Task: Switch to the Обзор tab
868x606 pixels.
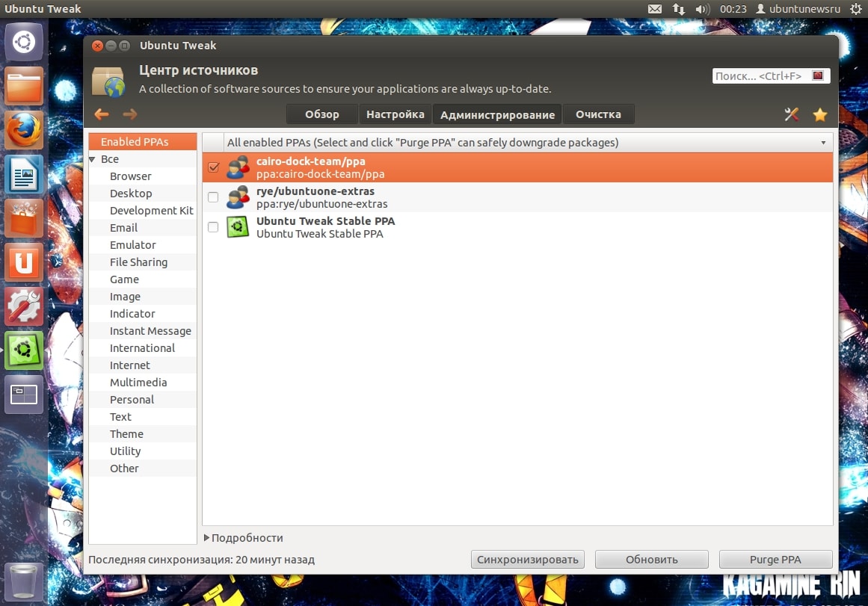Action: tap(322, 114)
